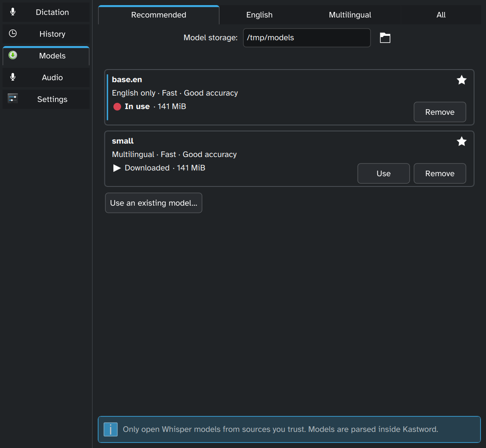Image resolution: width=486 pixels, height=448 pixels.
Task: Click the Model storage path field
Action: [x=307, y=38]
